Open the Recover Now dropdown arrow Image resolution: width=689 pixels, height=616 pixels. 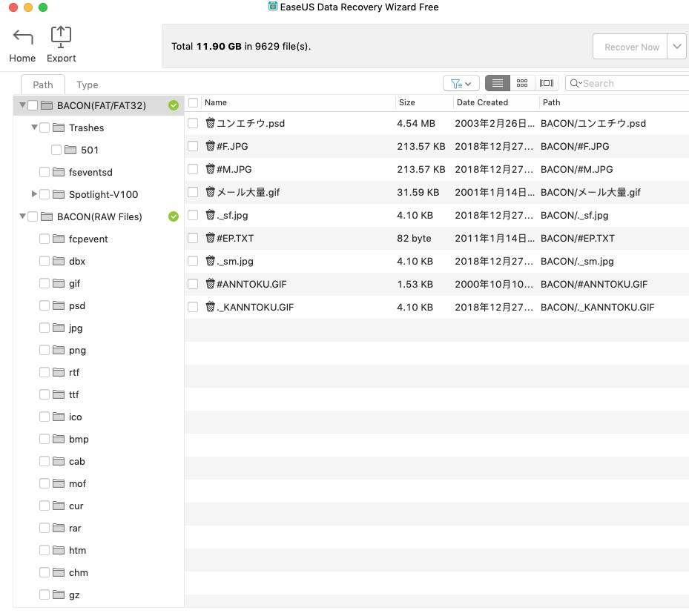point(676,47)
